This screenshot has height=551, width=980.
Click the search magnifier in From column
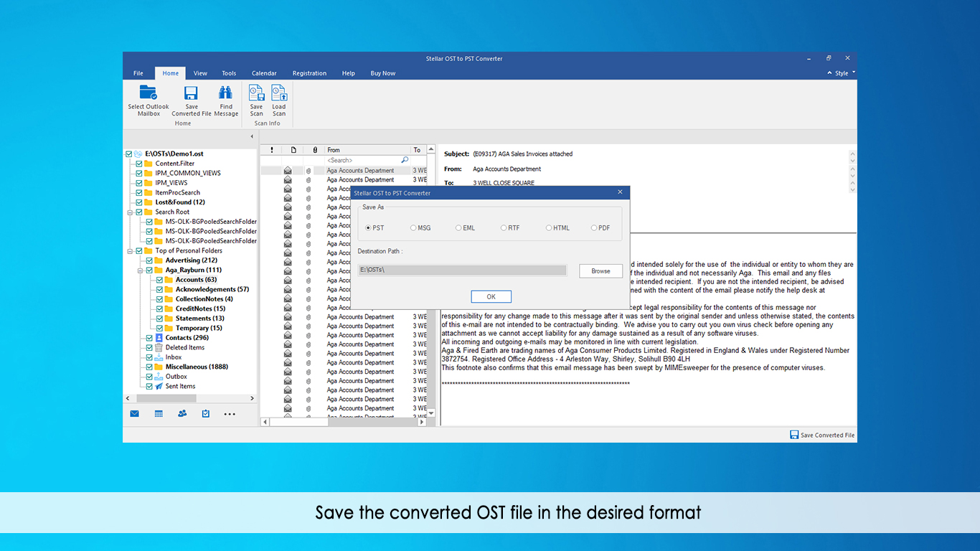[405, 160]
